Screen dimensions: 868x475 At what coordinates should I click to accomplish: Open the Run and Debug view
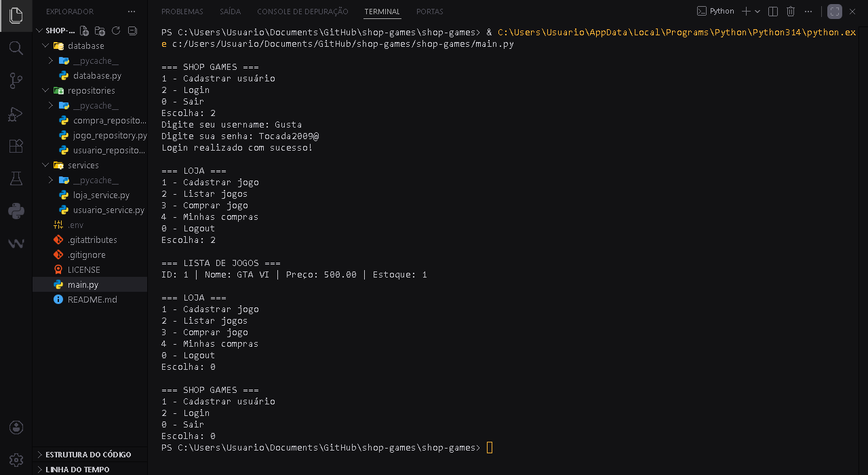point(16,114)
